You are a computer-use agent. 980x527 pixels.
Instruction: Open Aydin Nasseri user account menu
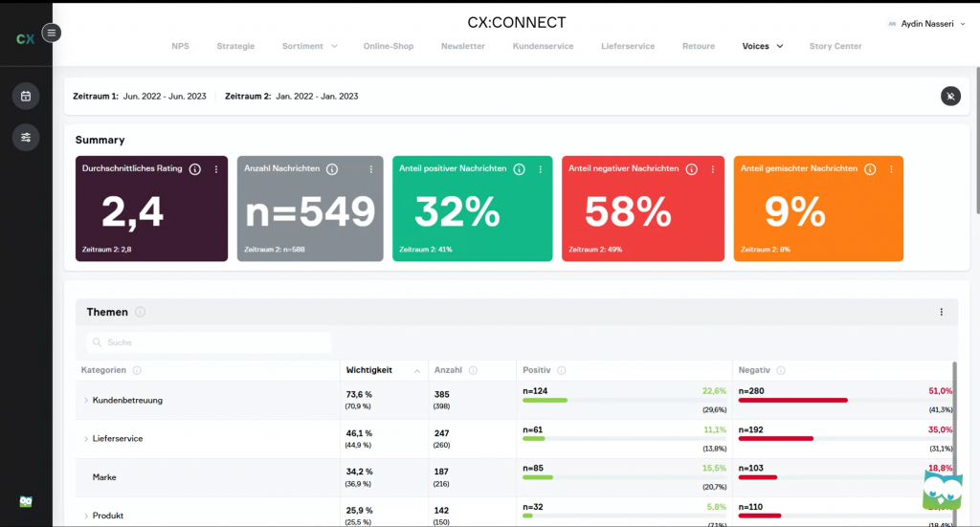(x=927, y=23)
